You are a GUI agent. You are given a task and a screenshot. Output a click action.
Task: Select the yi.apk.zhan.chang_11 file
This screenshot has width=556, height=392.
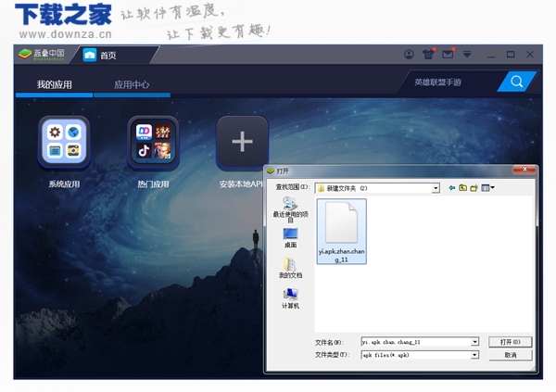pyautogui.click(x=341, y=232)
